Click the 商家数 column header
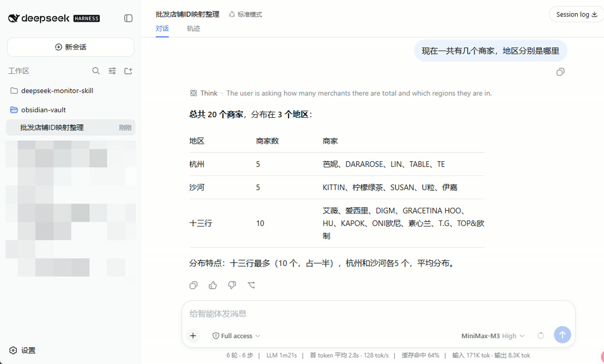This screenshot has width=604, height=364. [267, 141]
